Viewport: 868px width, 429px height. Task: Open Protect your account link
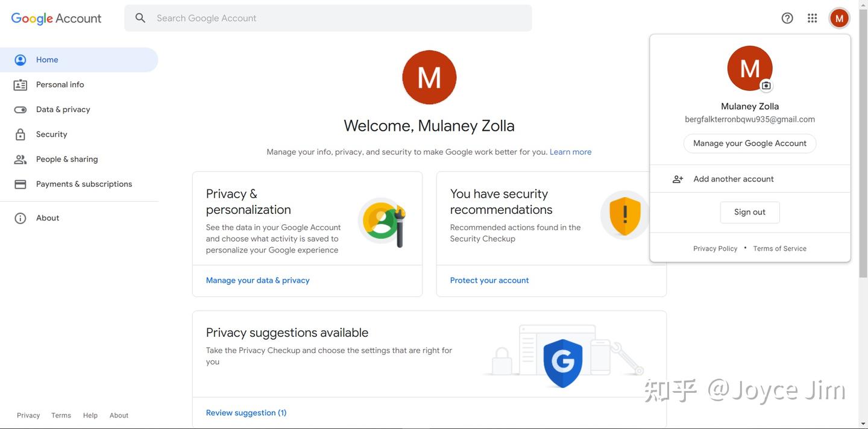(489, 280)
